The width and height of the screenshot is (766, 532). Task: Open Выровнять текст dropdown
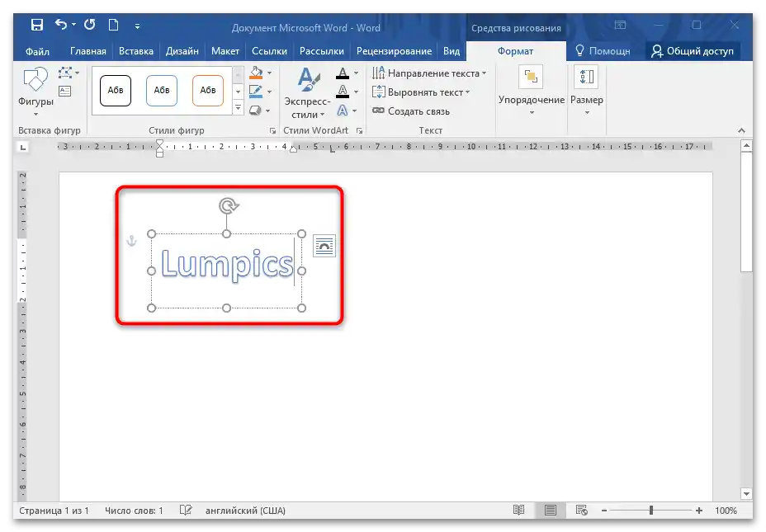(x=421, y=92)
